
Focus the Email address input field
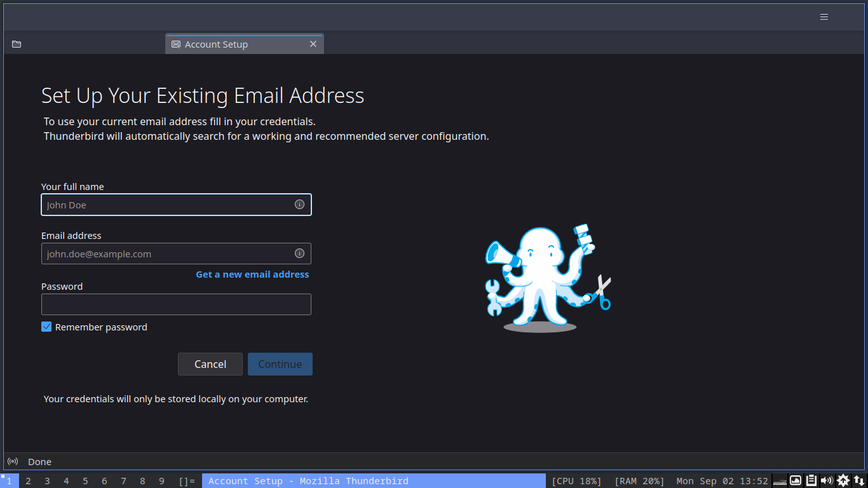pyautogui.click(x=176, y=254)
